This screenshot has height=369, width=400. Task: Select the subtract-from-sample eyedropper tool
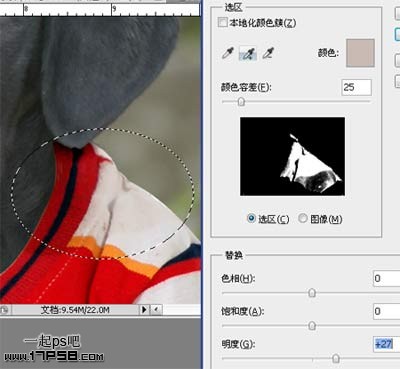pos(268,53)
